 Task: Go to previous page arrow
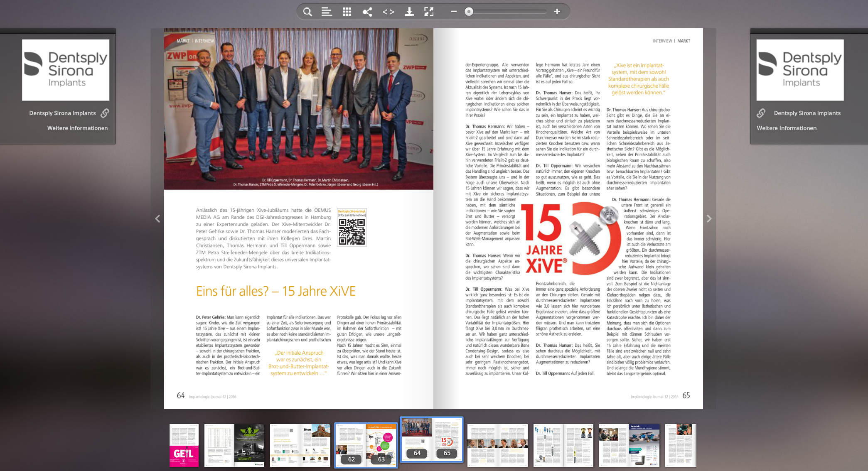157,218
